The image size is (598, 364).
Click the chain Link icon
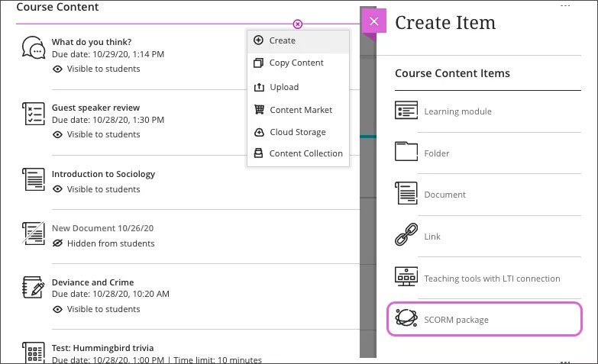(406, 236)
